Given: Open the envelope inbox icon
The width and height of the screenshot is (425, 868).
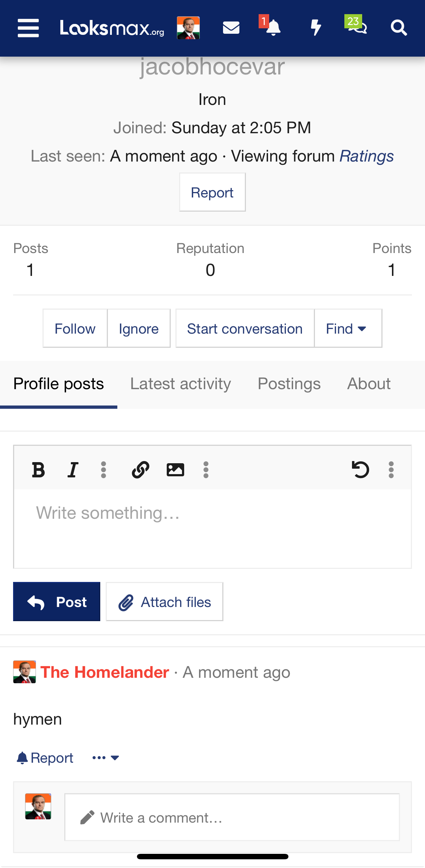Looking at the screenshot, I should coord(231,28).
